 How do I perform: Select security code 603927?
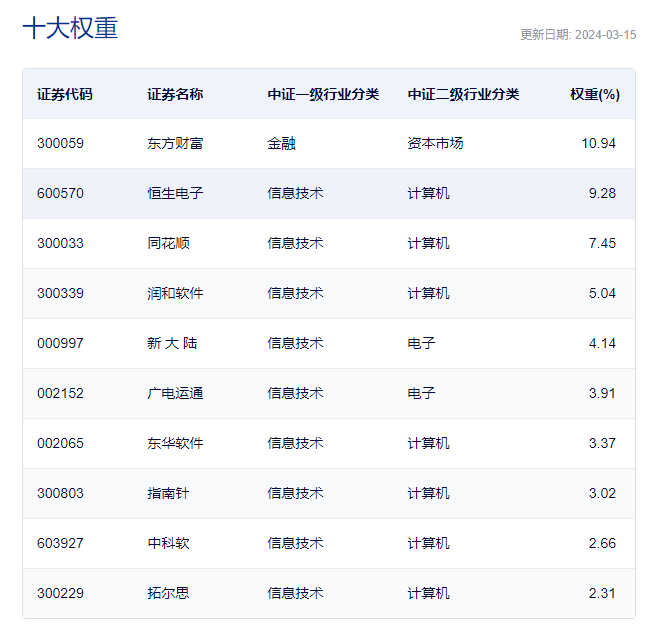coord(60,543)
